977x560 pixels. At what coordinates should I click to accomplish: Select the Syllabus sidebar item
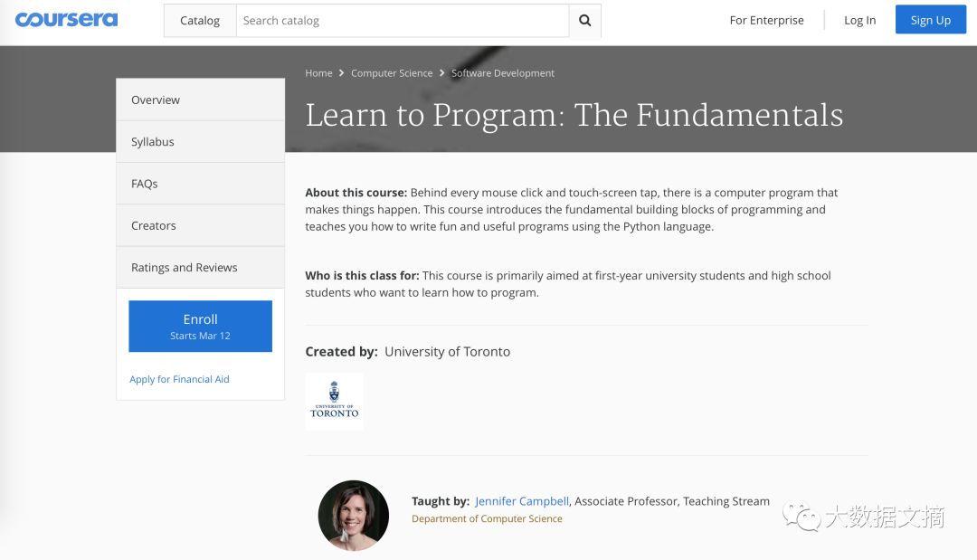(x=200, y=141)
